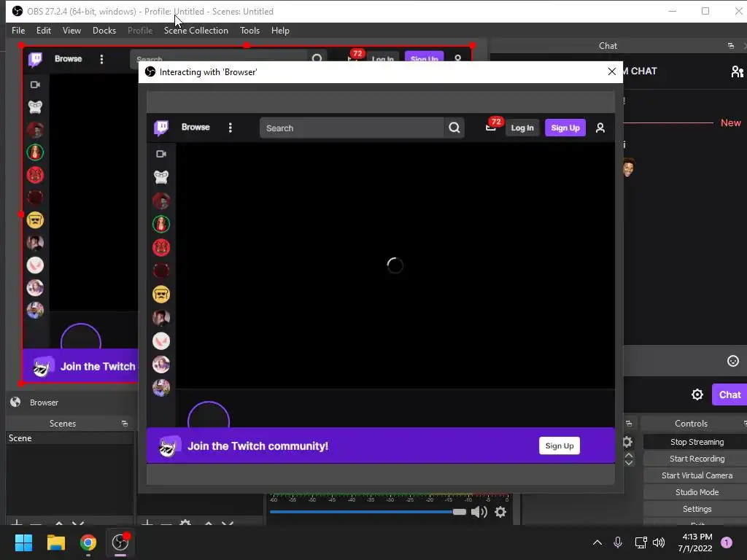Select the gorilla avatar channel in sidebar

coord(161,177)
